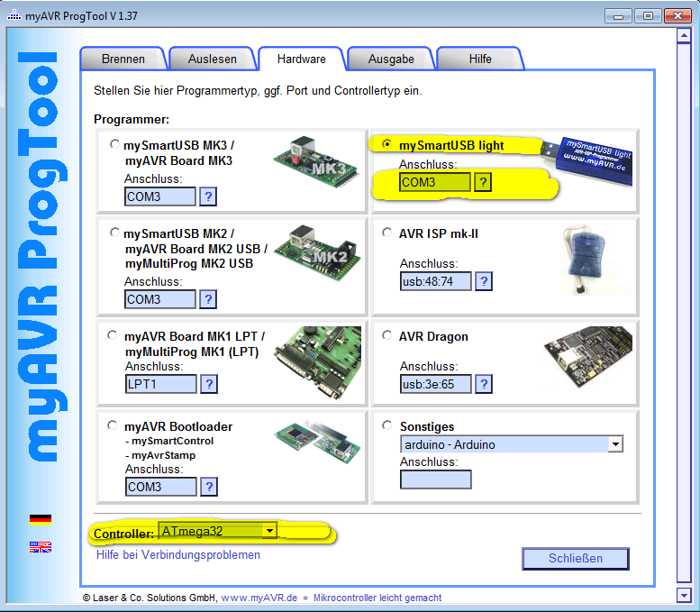Click the myAVR Bootloader boards image
This screenshot has width=700, height=612.
pos(317,442)
